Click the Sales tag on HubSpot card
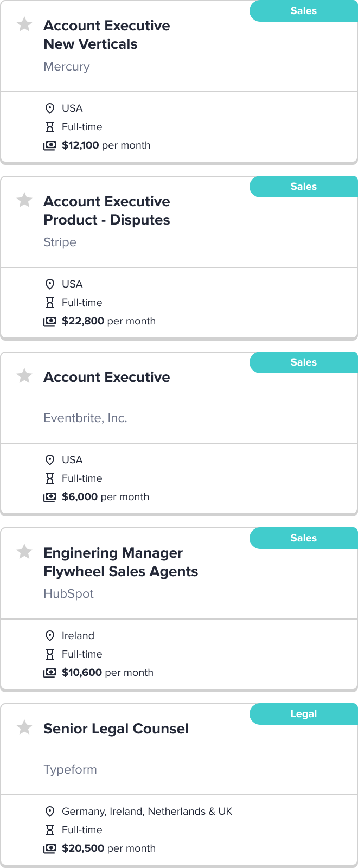This screenshot has width=358, height=868. pos(303,538)
